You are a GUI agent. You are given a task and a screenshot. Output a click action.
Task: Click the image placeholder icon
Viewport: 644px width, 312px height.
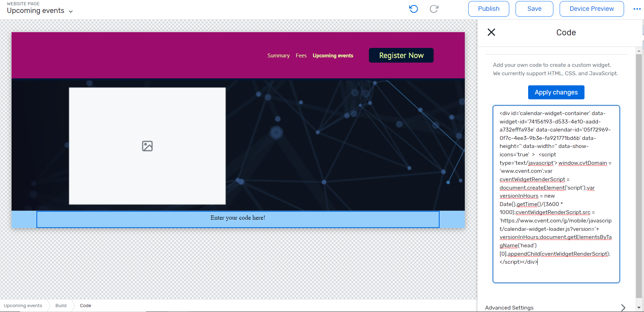point(147,146)
